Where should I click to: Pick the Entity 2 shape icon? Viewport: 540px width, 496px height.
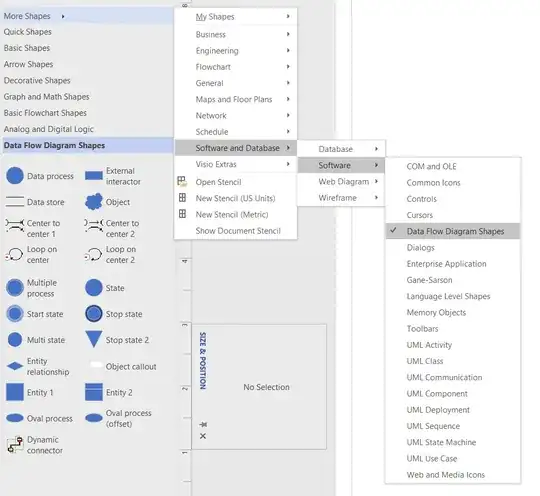coord(94,392)
